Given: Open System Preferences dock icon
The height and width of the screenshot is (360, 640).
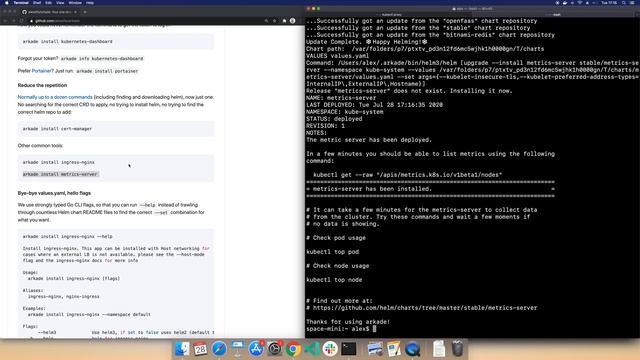Looking at the screenshot, I should coord(275,349).
